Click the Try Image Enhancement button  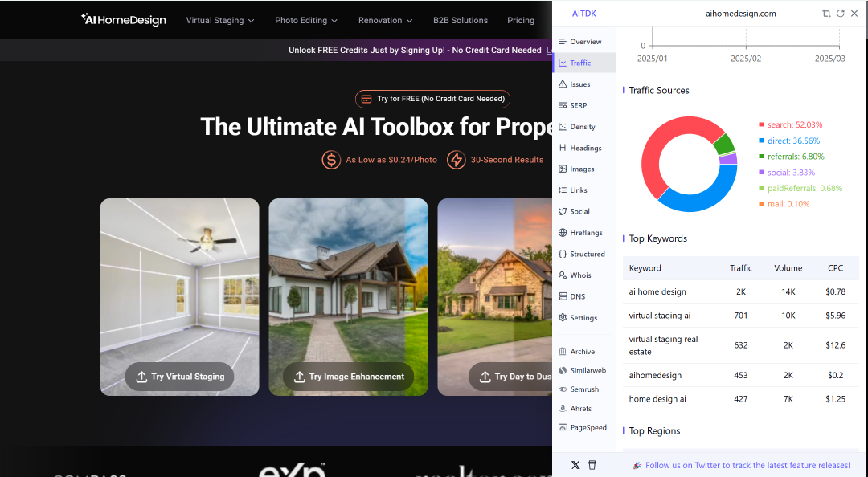click(x=348, y=377)
